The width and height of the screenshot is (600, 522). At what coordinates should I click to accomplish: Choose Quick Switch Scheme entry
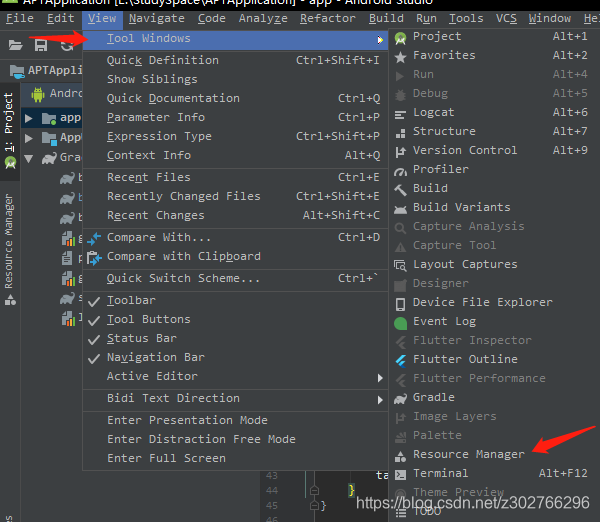tap(235, 279)
